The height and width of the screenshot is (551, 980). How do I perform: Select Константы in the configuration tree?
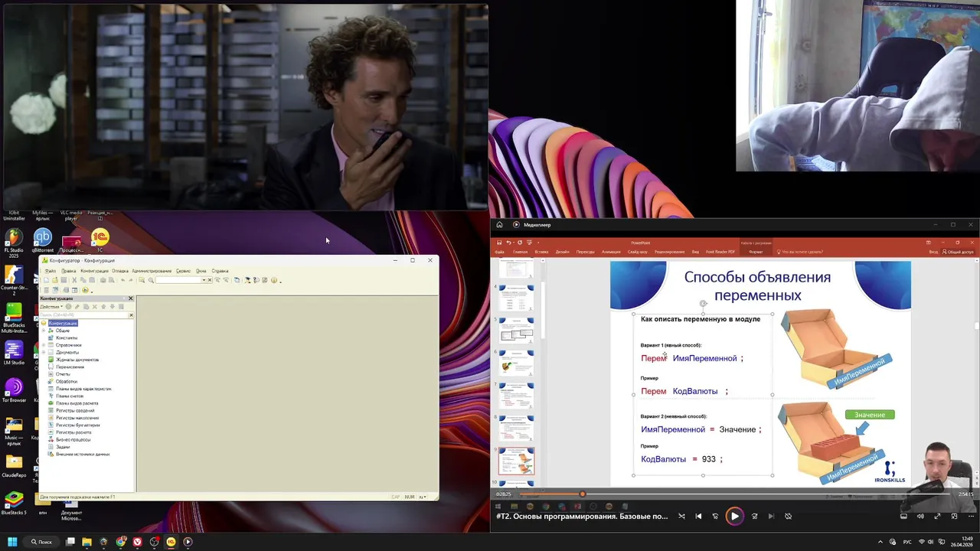pyautogui.click(x=67, y=337)
